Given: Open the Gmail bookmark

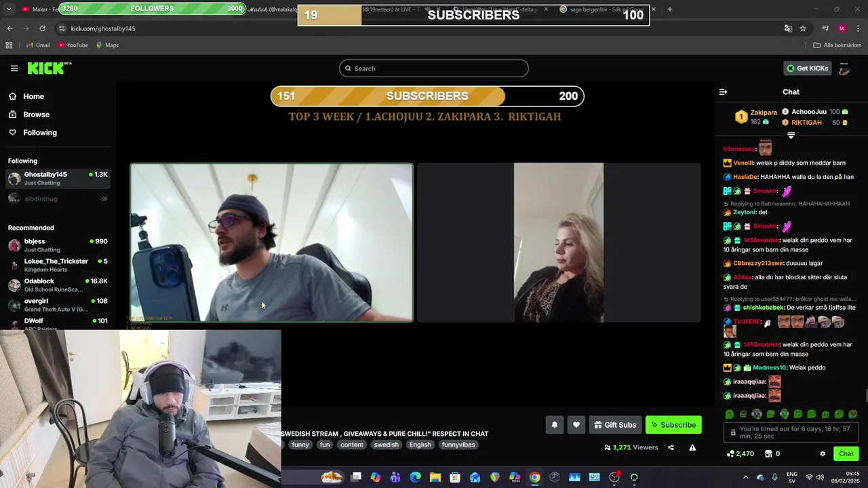Looking at the screenshot, I should 38,45.
